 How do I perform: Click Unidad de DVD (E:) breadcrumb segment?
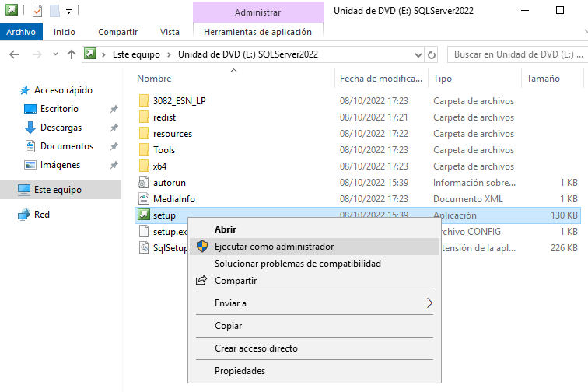[x=248, y=54]
